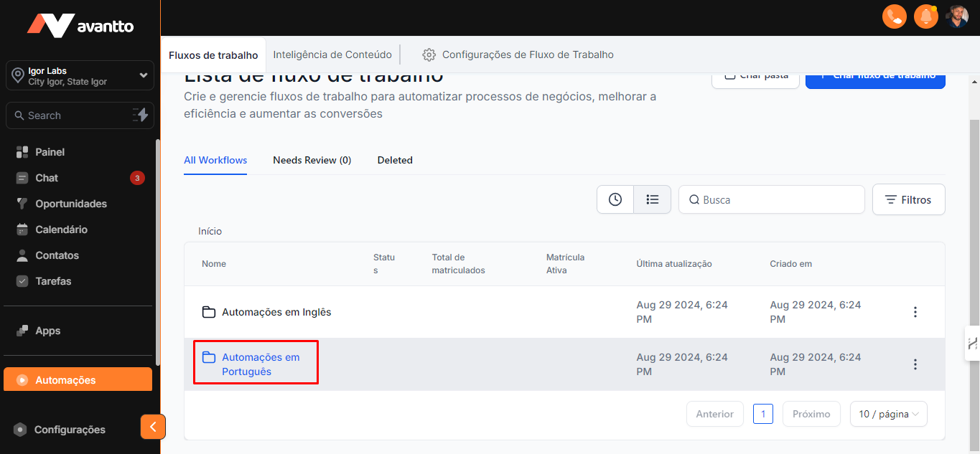Switch to recent view clock icon
980x454 pixels.
pyautogui.click(x=615, y=199)
